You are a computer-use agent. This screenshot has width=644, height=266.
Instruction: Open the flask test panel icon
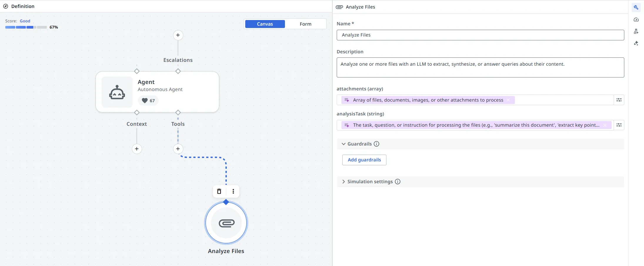[636, 32]
